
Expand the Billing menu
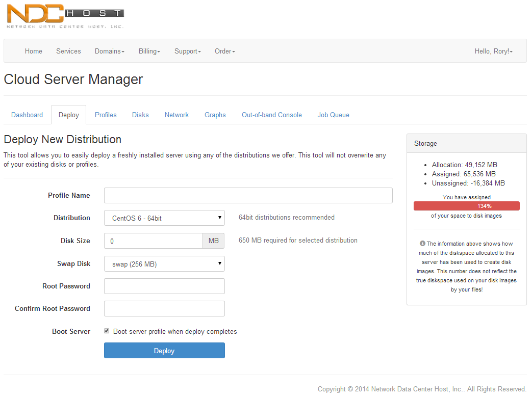(149, 51)
